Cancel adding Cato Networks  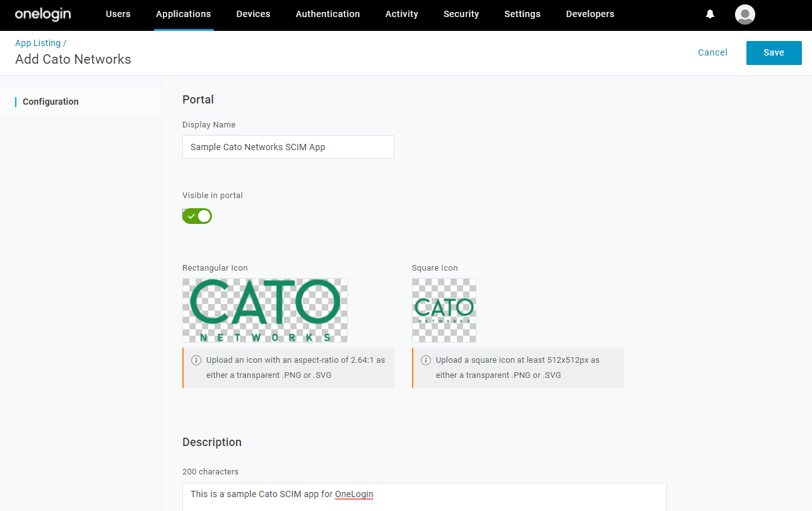click(712, 52)
